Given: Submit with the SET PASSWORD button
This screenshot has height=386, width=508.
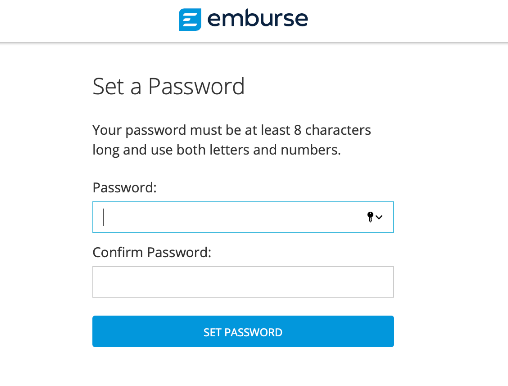Looking at the screenshot, I should (243, 331).
